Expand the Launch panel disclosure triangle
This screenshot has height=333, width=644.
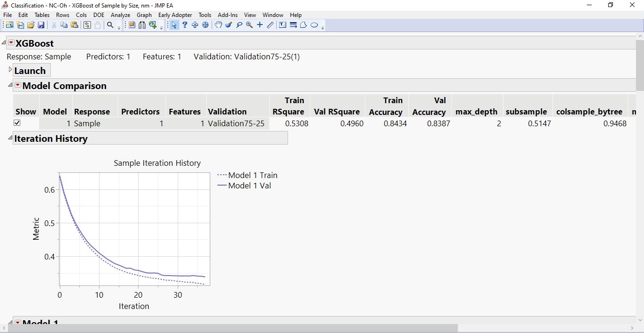9,69
